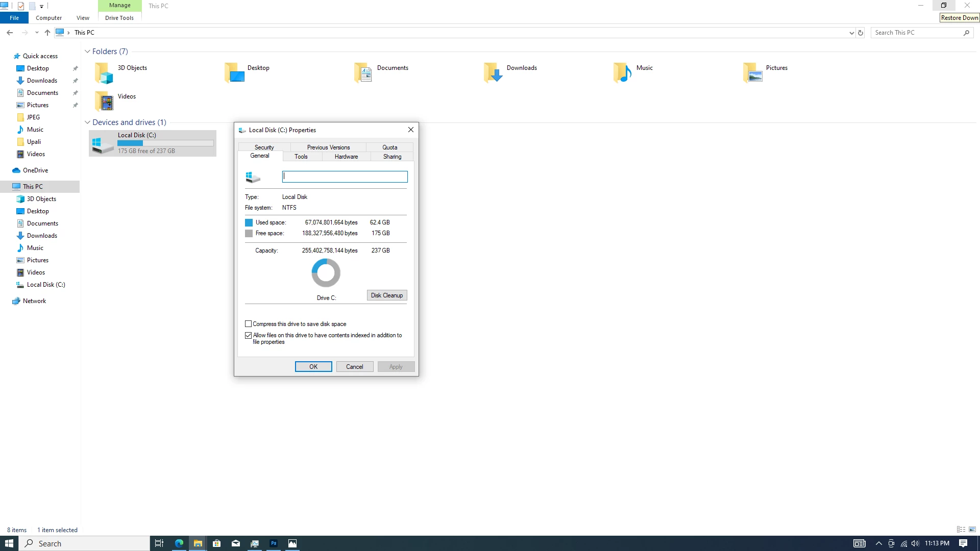The image size is (980, 551).
Task: Enable Compress this drive to save space
Action: tap(249, 324)
